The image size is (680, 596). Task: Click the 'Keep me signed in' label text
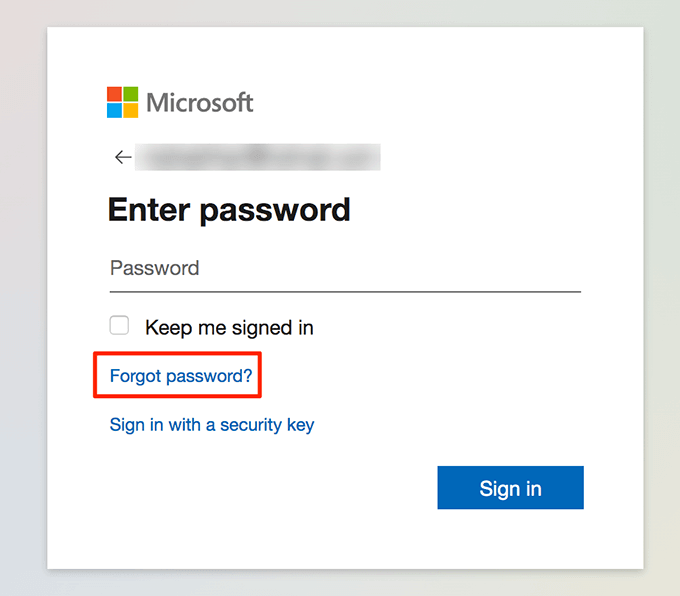(229, 327)
